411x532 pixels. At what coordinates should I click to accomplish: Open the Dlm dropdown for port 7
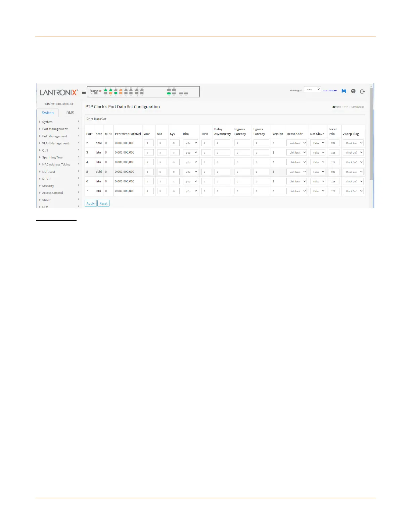[x=190, y=191]
